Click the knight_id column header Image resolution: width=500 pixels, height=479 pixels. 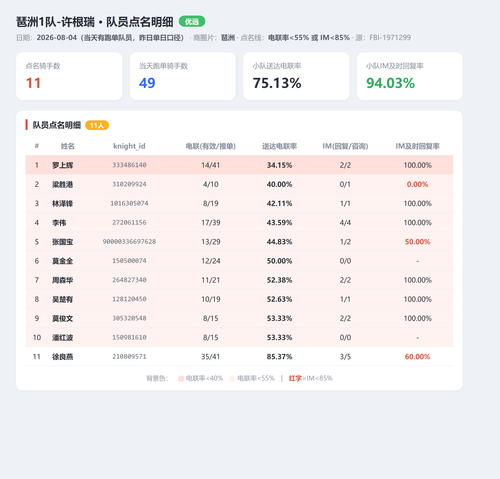[129, 146]
